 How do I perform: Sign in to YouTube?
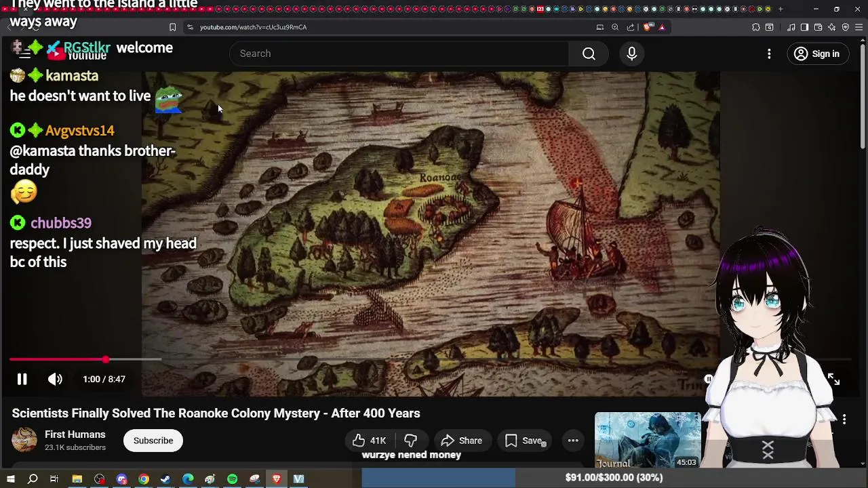pos(817,54)
